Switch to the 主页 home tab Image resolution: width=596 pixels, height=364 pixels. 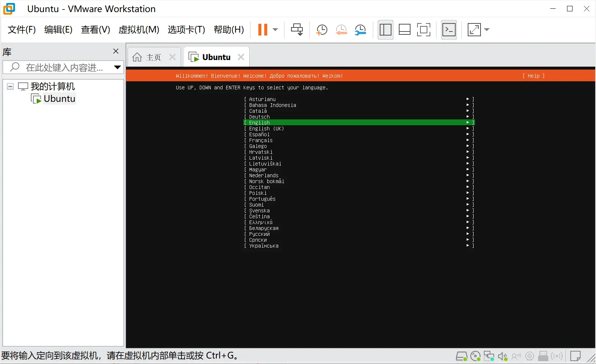153,57
